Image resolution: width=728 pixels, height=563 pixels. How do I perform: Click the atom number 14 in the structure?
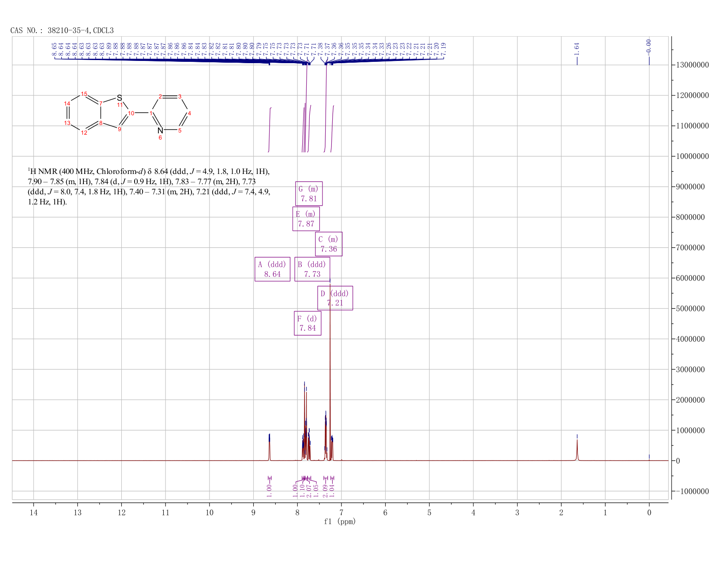pos(67,103)
